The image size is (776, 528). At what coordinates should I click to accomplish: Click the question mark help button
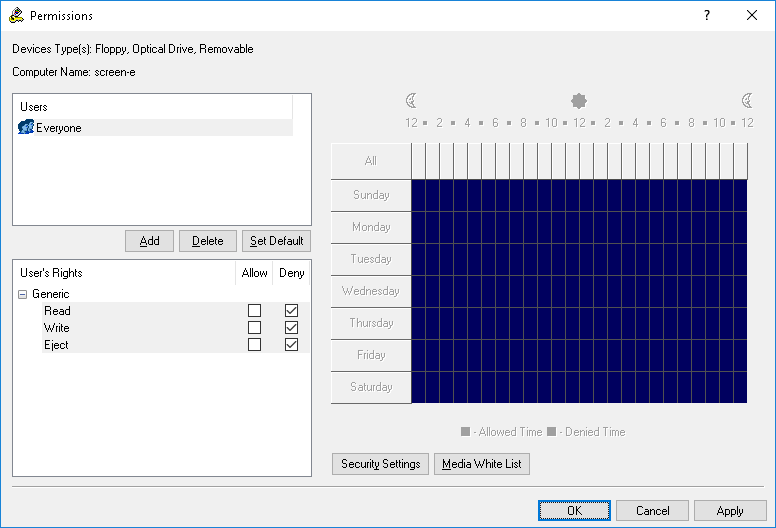(707, 16)
